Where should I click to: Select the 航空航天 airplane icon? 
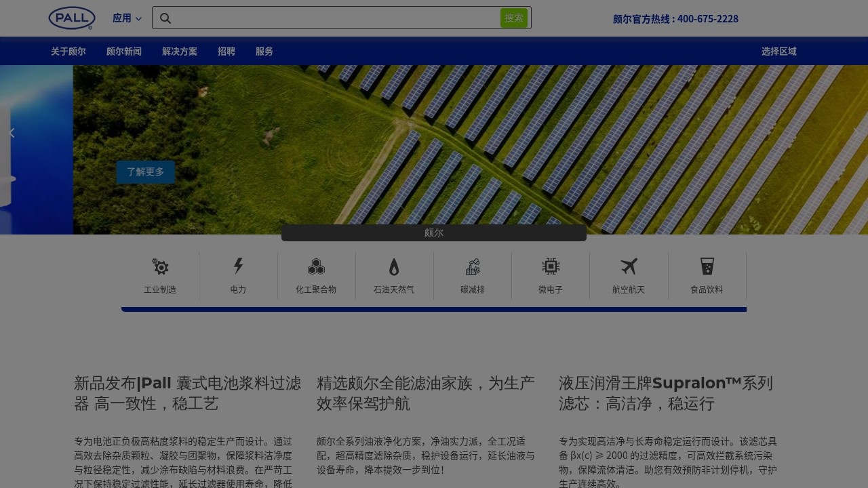click(x=629, y=266)
